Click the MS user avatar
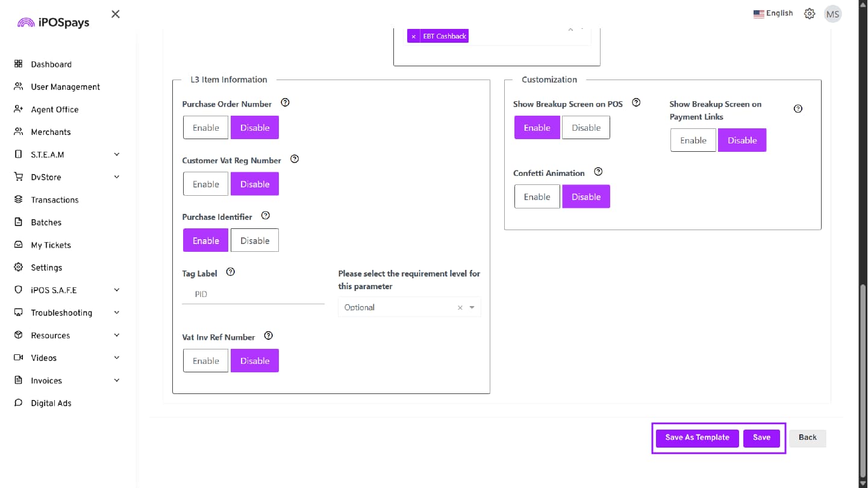Screen dimensions: 868x488 [832, 14]
